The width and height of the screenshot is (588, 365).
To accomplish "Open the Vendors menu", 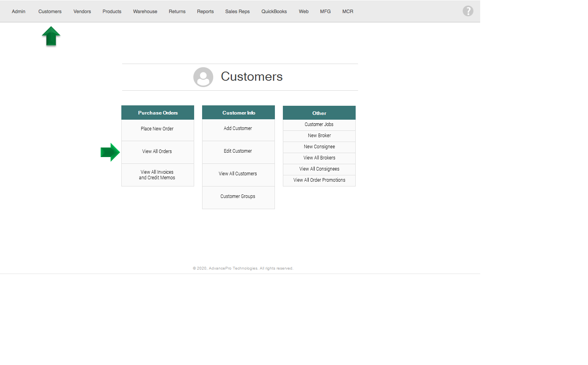I will point(82,12).
